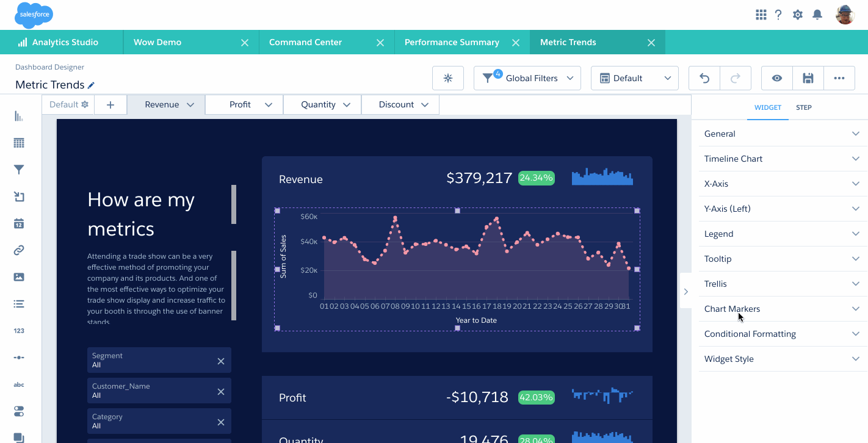Viewport: 868px width, 443px height.
Task: Add a date widget from the sidebar
Action: (x=19, y=223)
